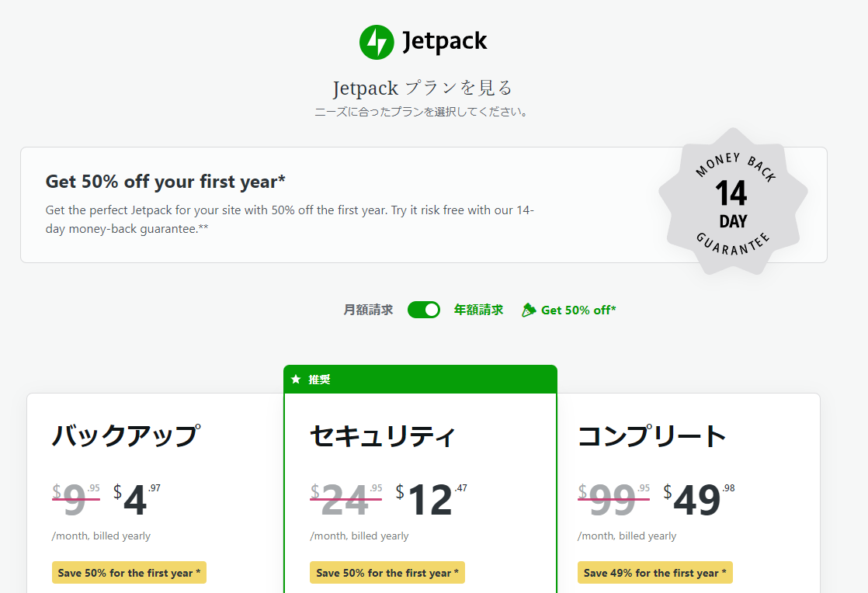Image resolution: width=868 pixels, height=593 pixels.
Task: Click the $12.47 Security discounted price
Action: 431,500
